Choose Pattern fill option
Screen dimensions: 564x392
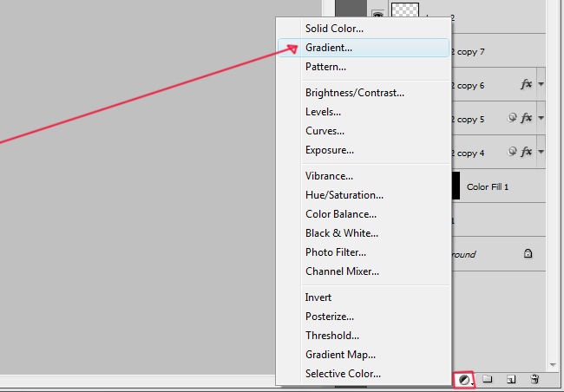(364, 67)
